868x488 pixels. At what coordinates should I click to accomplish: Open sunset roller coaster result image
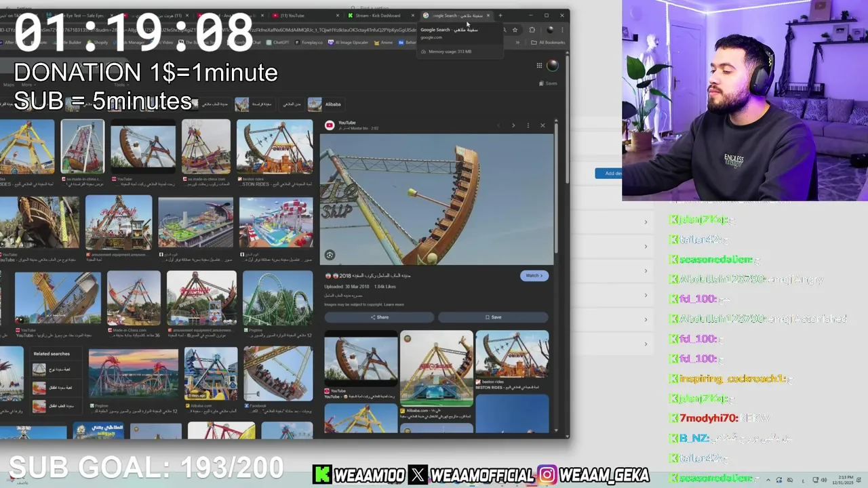[x=133, y=373]
